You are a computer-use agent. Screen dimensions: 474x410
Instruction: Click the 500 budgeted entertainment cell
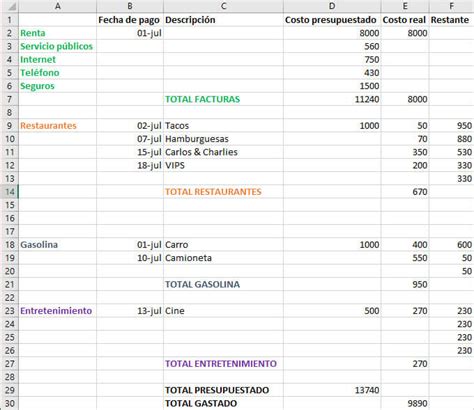tap(332, 311)
